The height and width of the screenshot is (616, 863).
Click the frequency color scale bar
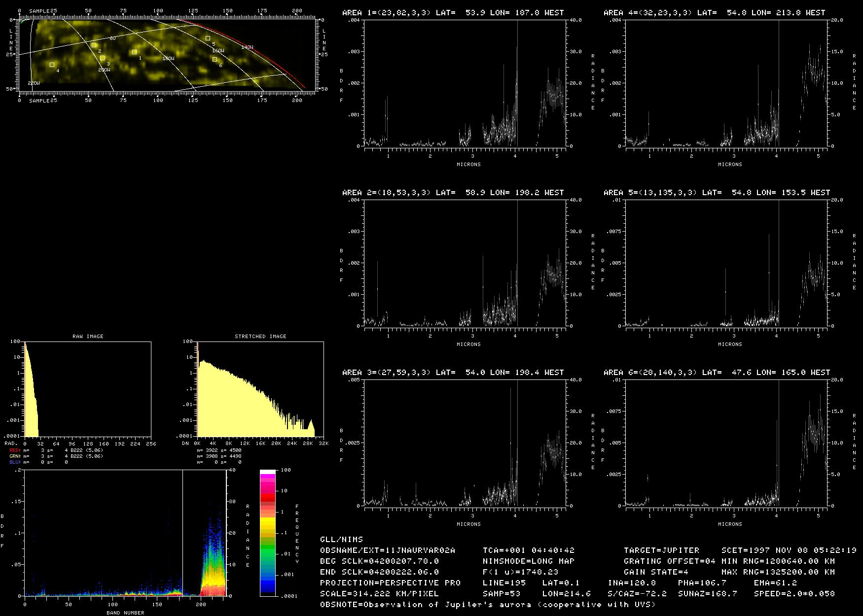(268, 533)
